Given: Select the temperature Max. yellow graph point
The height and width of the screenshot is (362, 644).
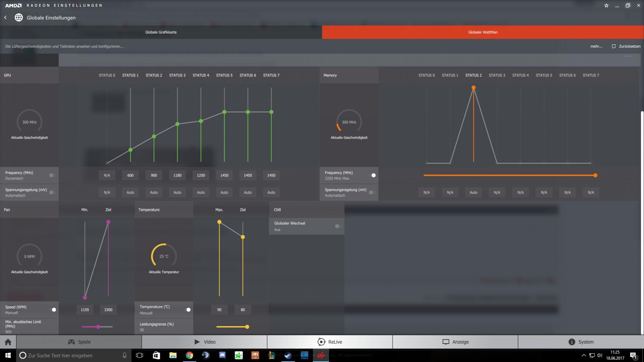Looking at the screenshot, I should (219, 222).
